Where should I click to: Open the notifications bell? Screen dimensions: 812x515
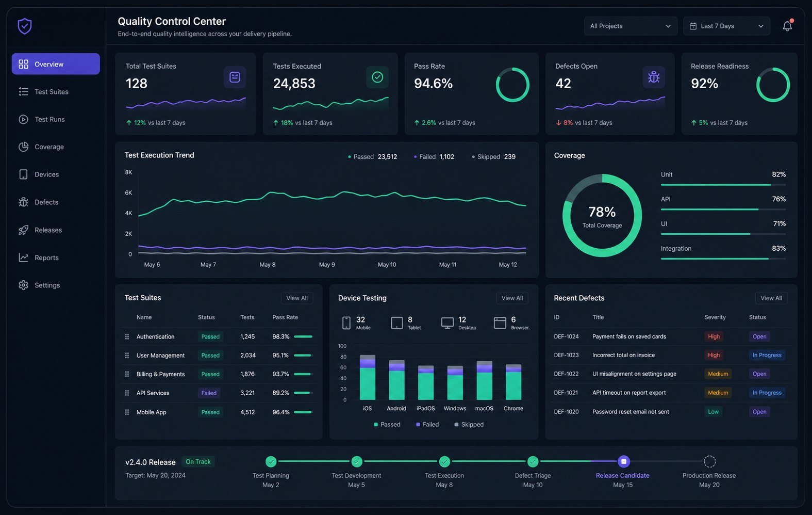click(x=787, y=26)
